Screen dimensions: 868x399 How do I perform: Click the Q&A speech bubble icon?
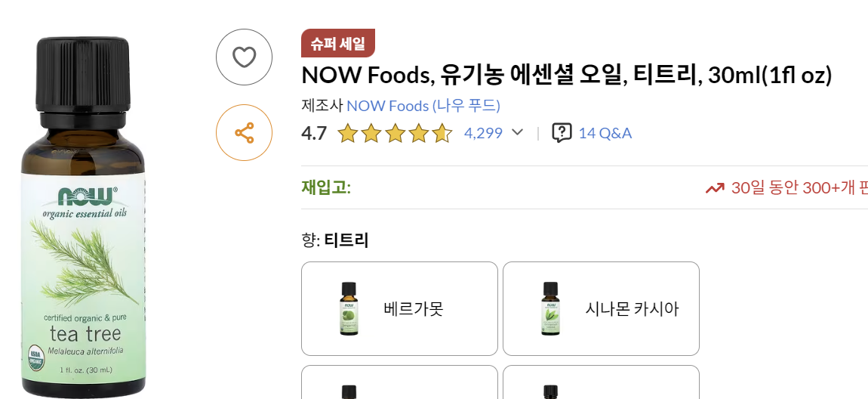tap(562, 133)
